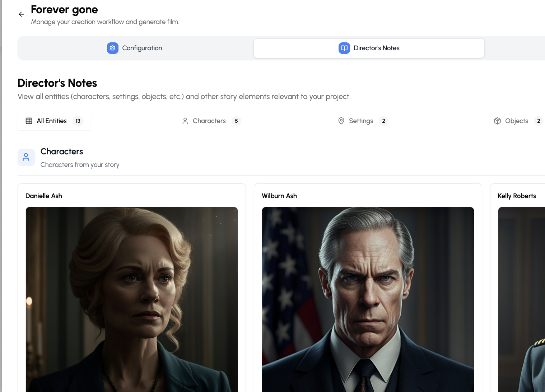Click the Characters section avatar icon
545x392 pixels.
[x=26, y=157]
